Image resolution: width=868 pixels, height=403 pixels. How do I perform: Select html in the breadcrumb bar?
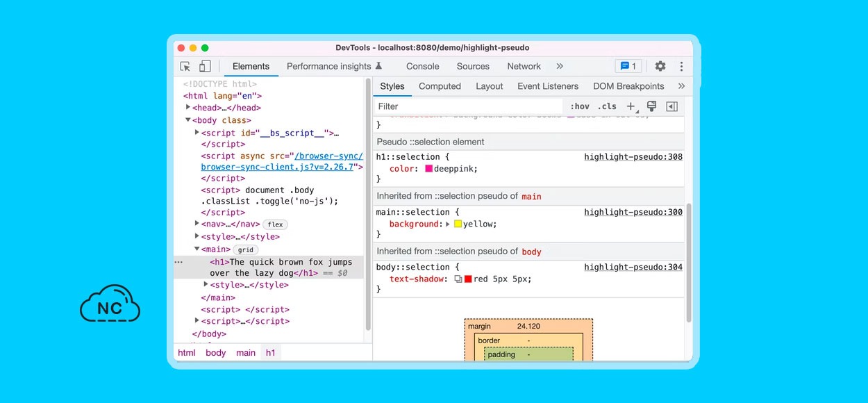point(187,353)
